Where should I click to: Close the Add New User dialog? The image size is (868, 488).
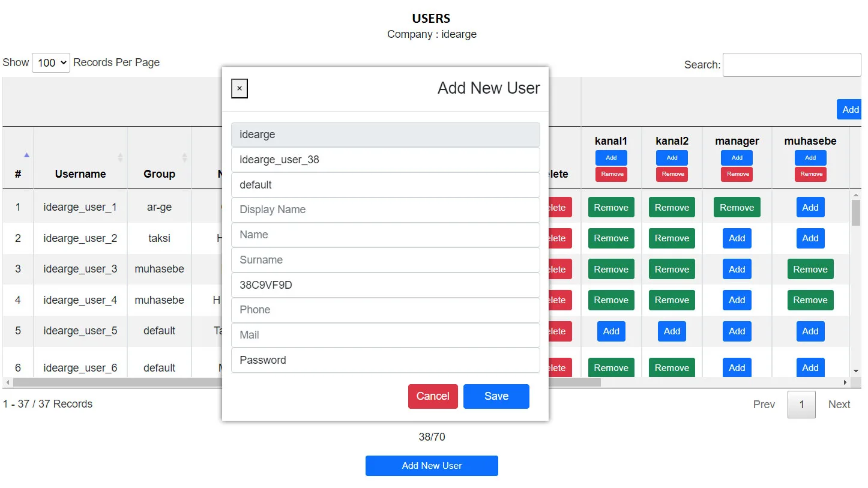tap(240, 89)
